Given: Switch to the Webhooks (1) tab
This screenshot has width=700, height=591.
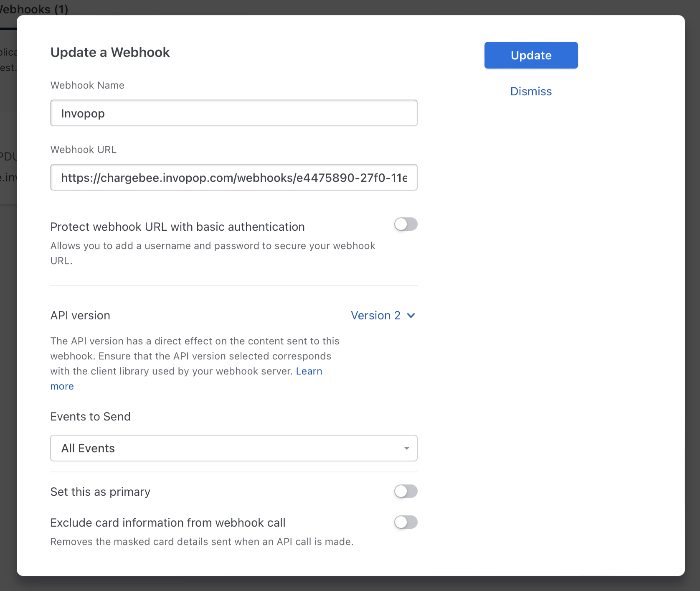Looking at the screenshot, I should (33, 9).
